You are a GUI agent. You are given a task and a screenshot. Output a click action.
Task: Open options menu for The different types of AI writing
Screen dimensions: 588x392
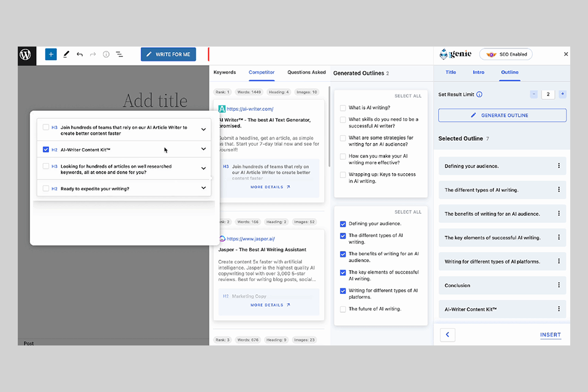[x=559, y=189]
